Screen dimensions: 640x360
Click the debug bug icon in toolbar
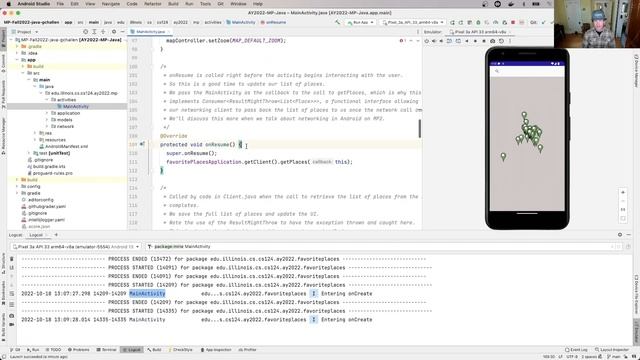[478, 22]
